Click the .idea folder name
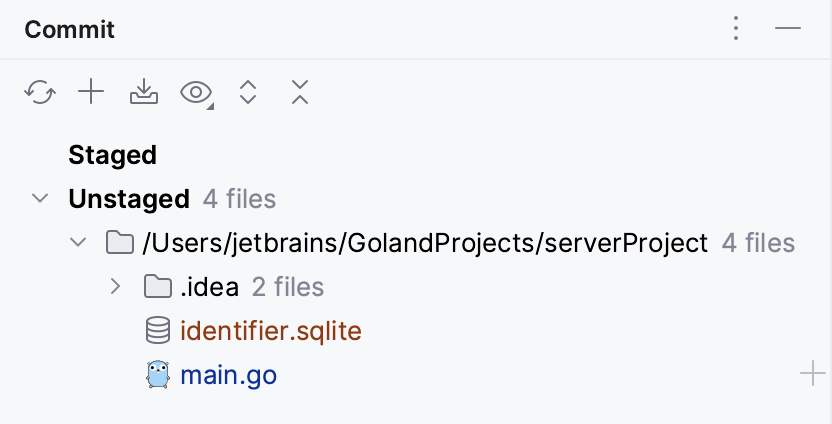The image size is (832, 424). click(209, 287)
